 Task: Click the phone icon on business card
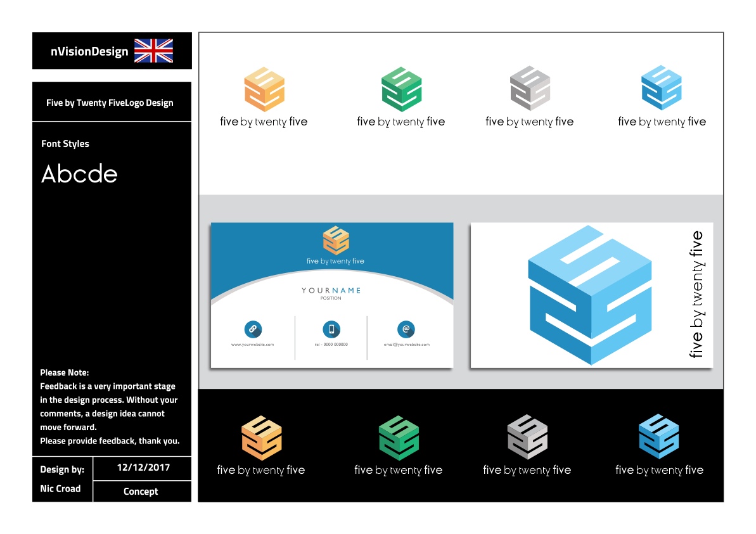click(331, 329)
